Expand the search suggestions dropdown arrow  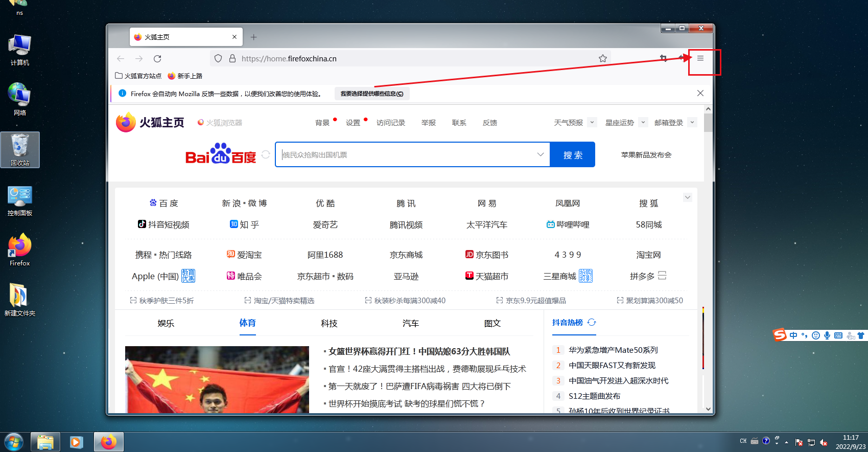tap(540, 154)
